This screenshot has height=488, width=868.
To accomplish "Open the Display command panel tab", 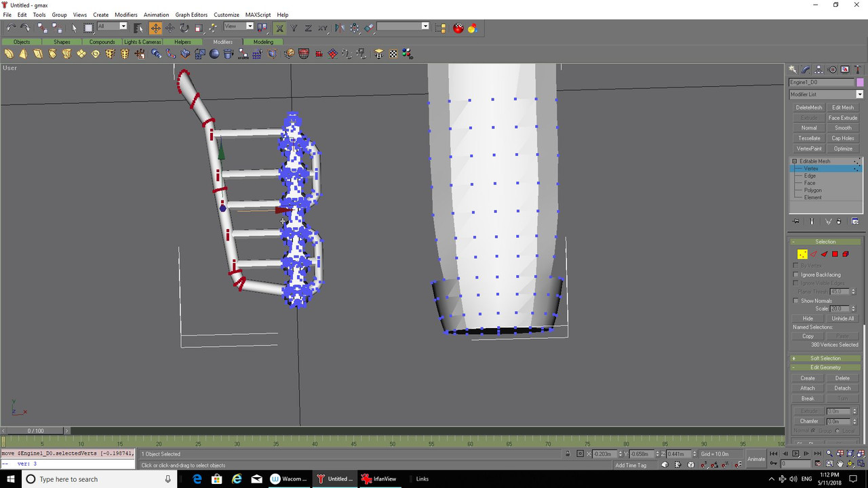I will (x=845, y=70).
